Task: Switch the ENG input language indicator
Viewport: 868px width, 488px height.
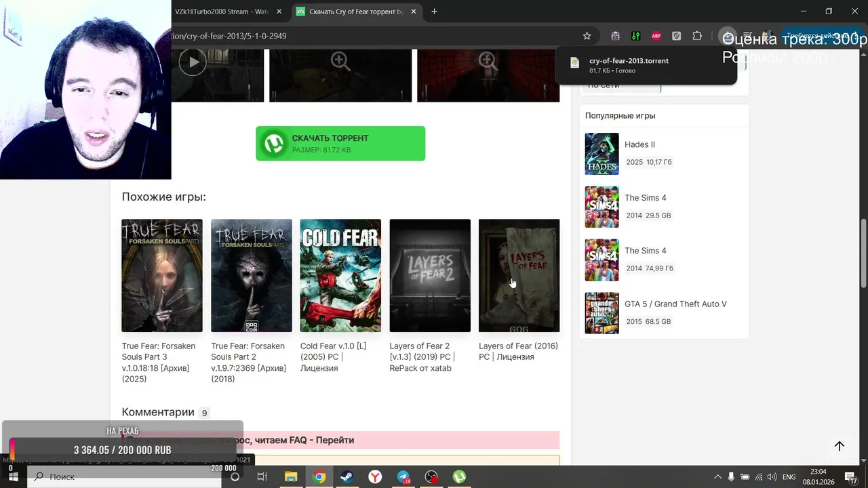Action: (x=789, y=477)
